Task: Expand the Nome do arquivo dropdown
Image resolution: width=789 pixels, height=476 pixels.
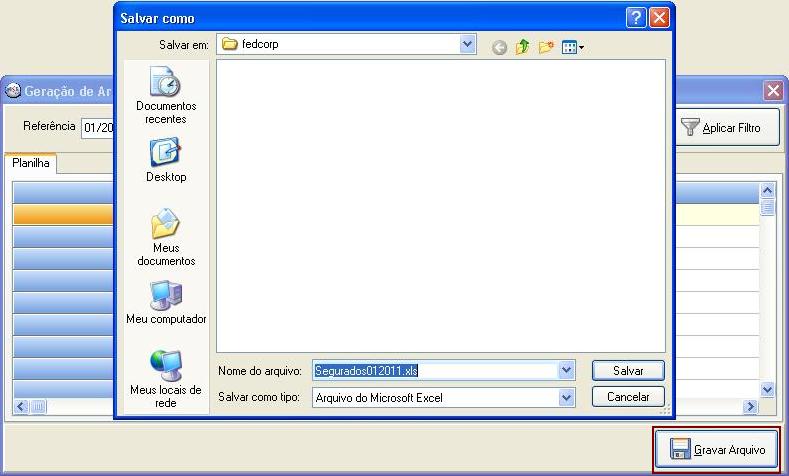Action: [x=567, y=370]
